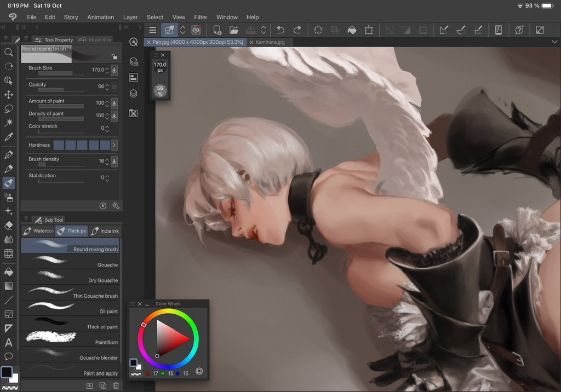The height and width of the screenshot is (392, 561).
Task: Select the Decoration sparkle tool
Action: [x=9, y=211]
